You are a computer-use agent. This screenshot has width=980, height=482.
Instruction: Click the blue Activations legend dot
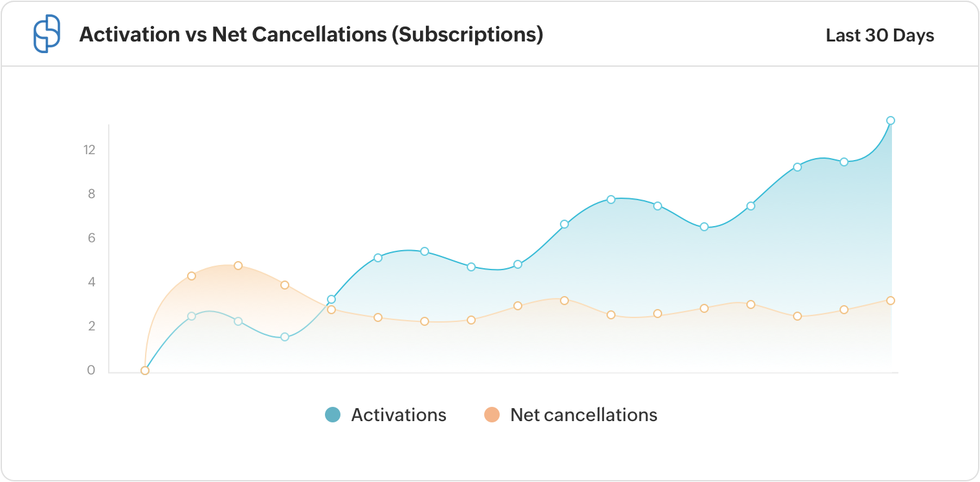pyautogui.click(x=333, y=415)
